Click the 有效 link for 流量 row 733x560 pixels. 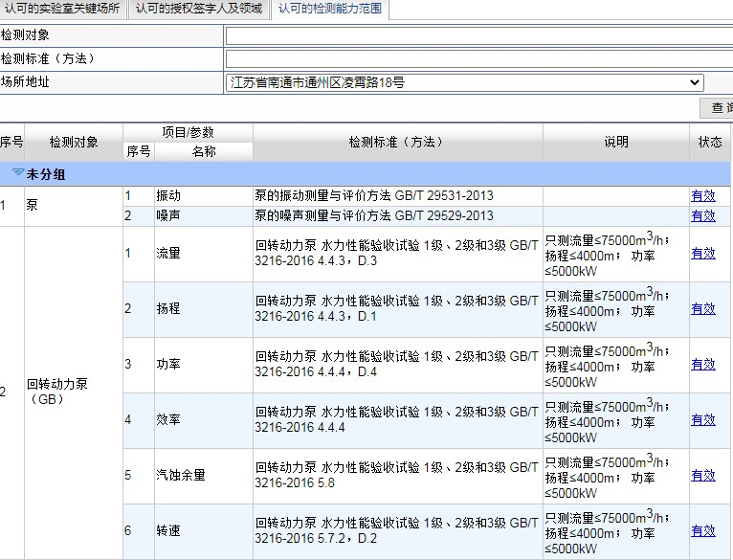point(703,253)
